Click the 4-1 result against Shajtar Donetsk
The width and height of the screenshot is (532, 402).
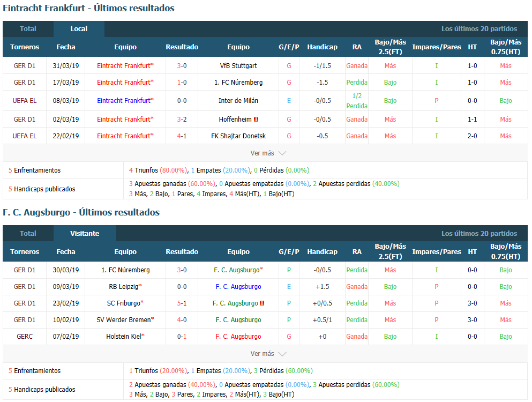(182, 136)
